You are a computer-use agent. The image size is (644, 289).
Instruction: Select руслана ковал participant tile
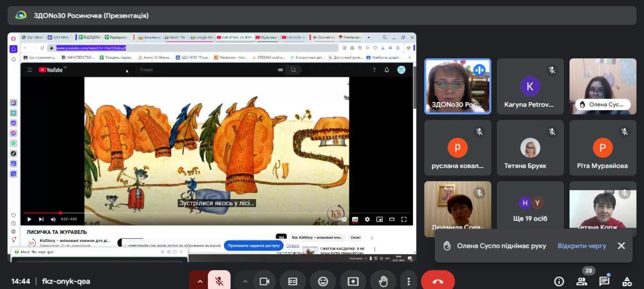coord(457,148)
